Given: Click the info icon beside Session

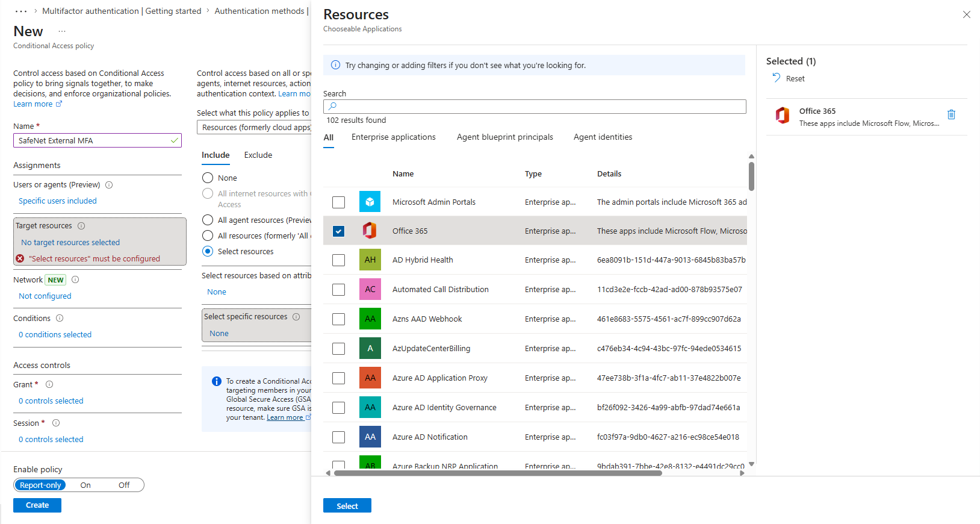Looking at the screenshot, I should point(56,423).
